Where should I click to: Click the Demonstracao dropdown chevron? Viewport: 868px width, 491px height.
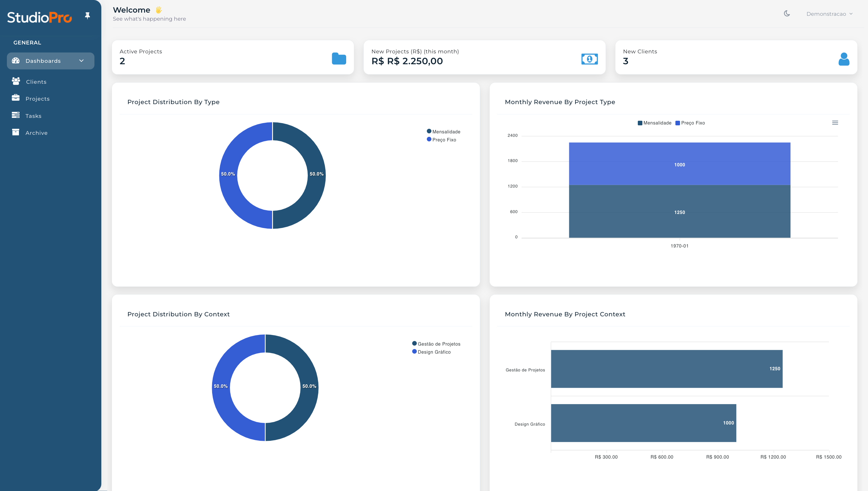(851, 14)
